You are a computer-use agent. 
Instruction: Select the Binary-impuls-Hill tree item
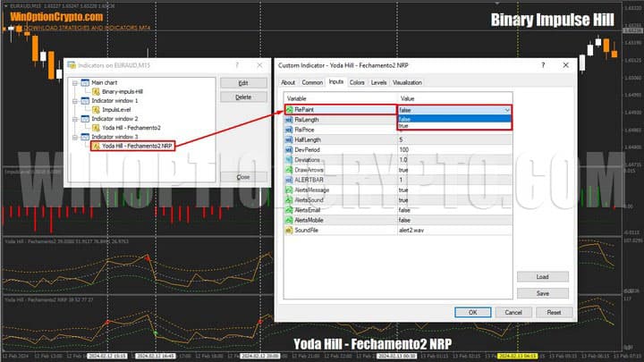coord(123,91)
